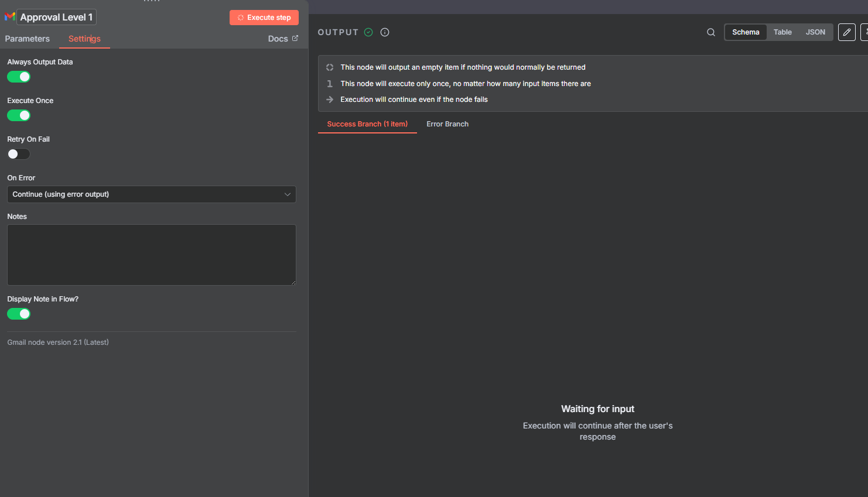
Task: Turn off the Execute Once switch
Action: (x=19, y=115)
